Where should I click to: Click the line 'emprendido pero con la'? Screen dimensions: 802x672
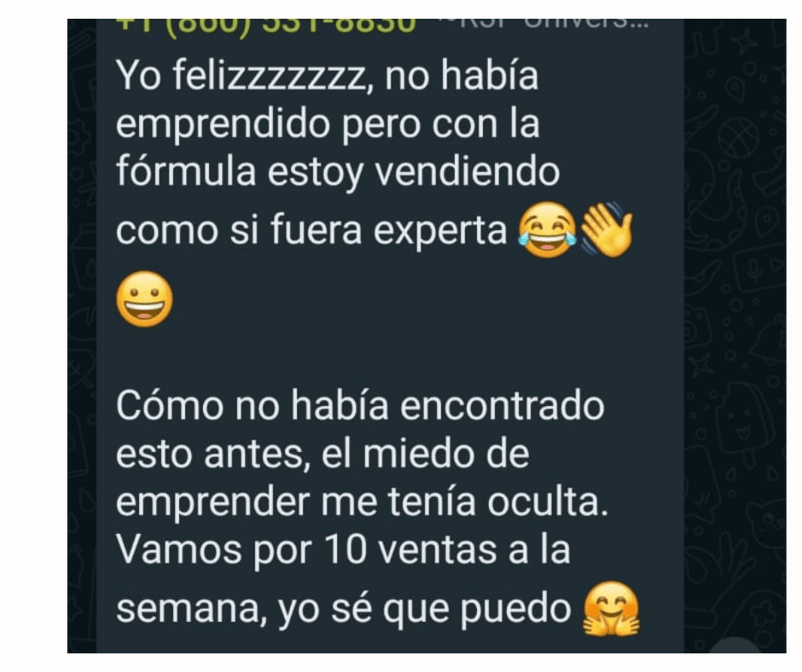(x=328, y=124)
